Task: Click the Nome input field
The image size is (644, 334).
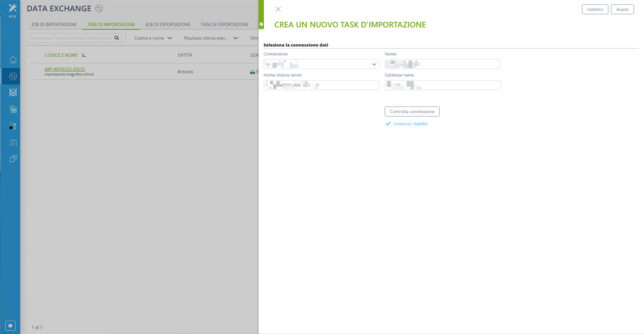Action: tap(443, 64)
